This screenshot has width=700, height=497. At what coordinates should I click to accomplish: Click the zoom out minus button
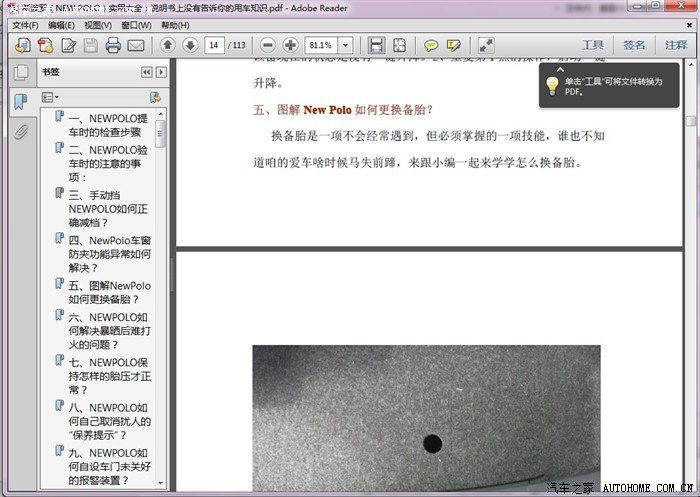pos(267,45)
